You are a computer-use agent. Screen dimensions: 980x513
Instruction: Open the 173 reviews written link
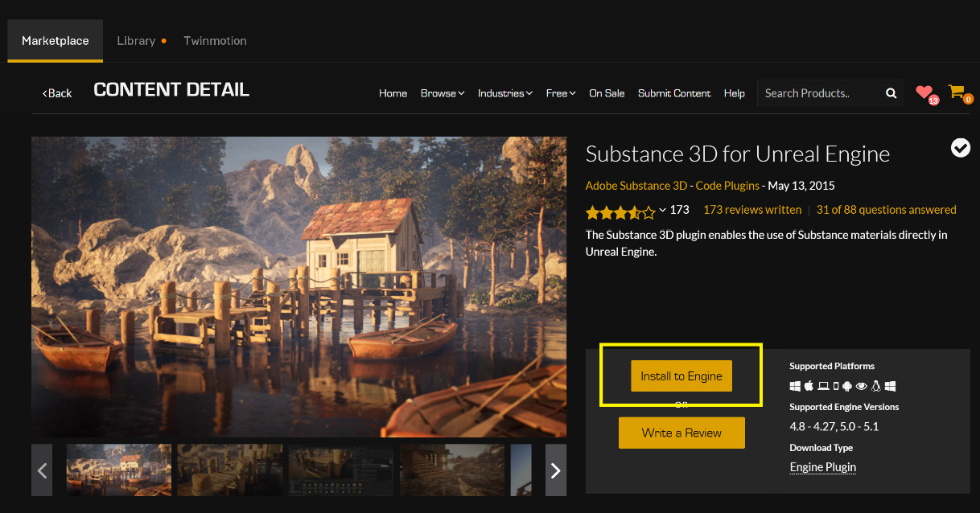(752, 210)
